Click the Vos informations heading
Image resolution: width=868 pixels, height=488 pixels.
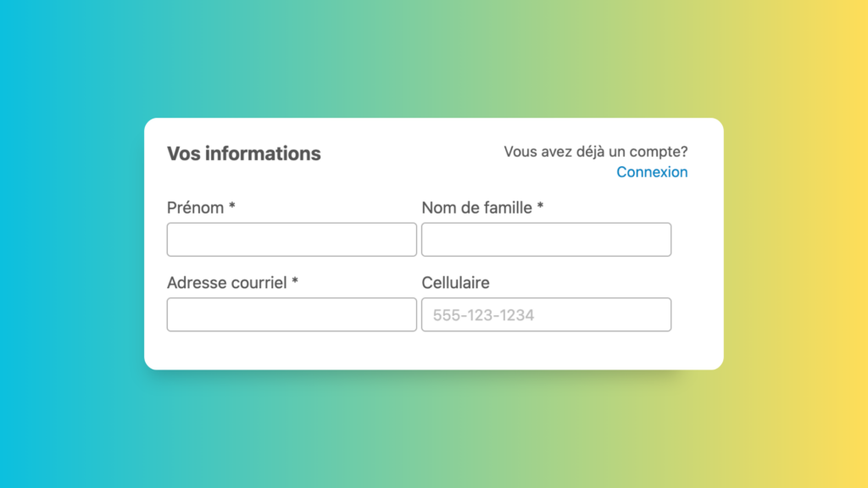coord(244,153)
